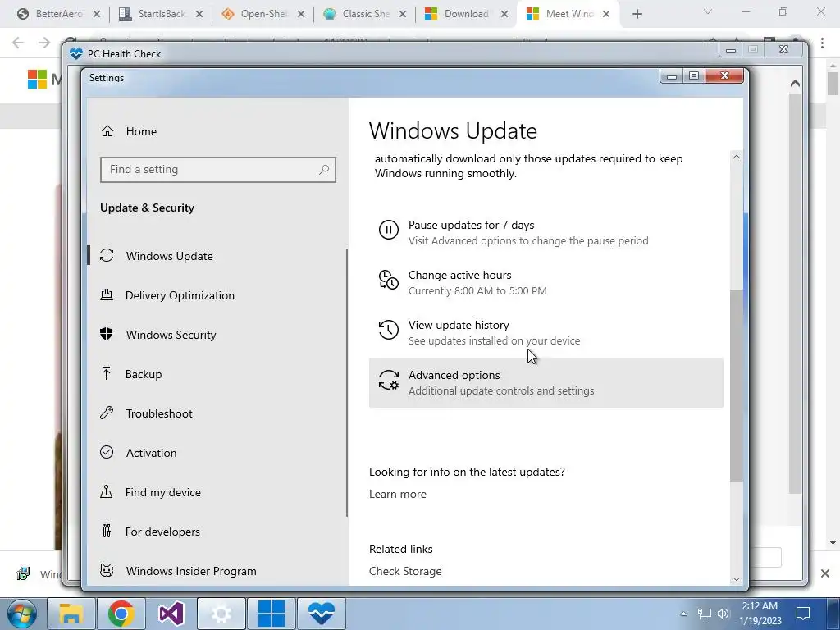Open the network icon in system tray
The height and width of the screenshot is (630, 840).
click(x=704, y=614)
